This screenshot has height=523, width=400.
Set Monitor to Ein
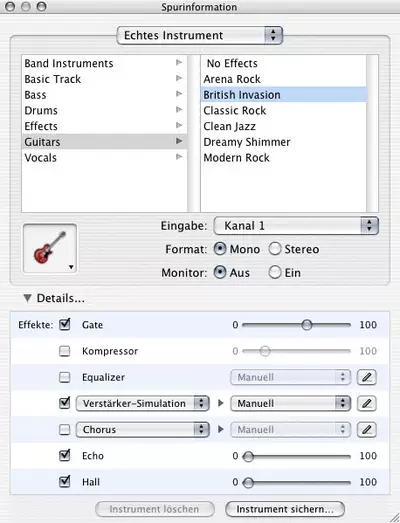click(x=275, y=273)
